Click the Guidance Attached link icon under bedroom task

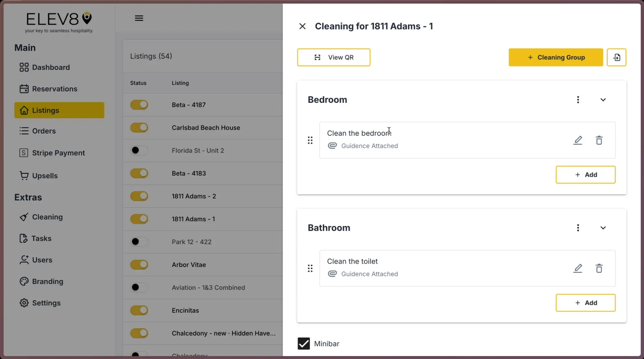click(x=332, y=146)
